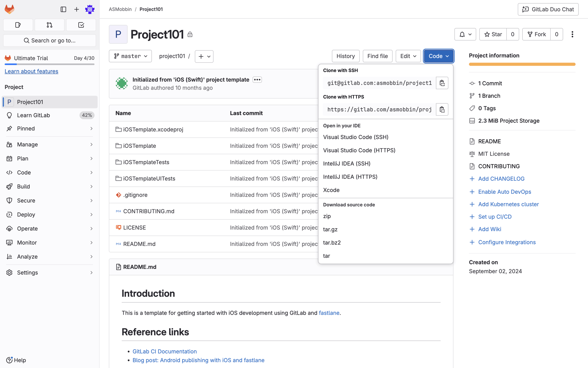
Task: Click the Ultimate Trial progress bar
Action: tap(50, 64)
